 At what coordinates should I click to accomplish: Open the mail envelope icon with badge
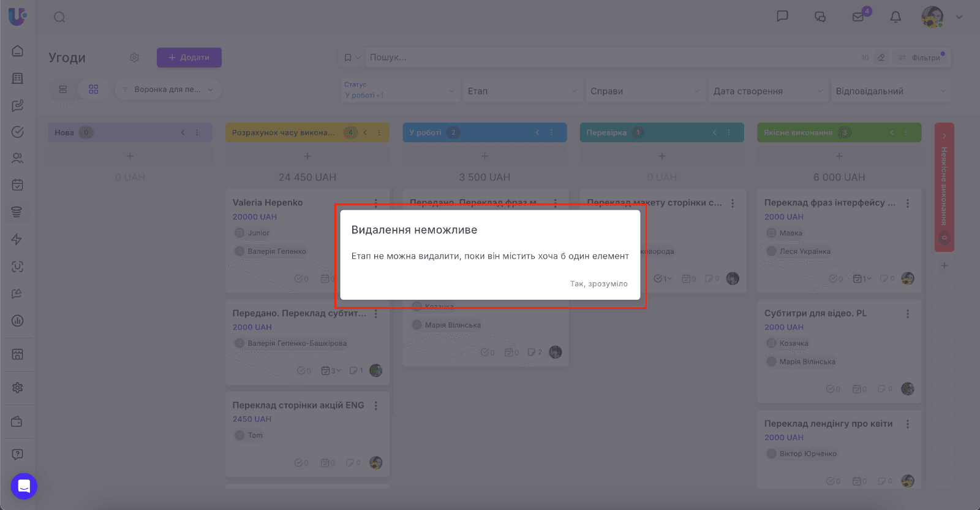pos(858,17)
